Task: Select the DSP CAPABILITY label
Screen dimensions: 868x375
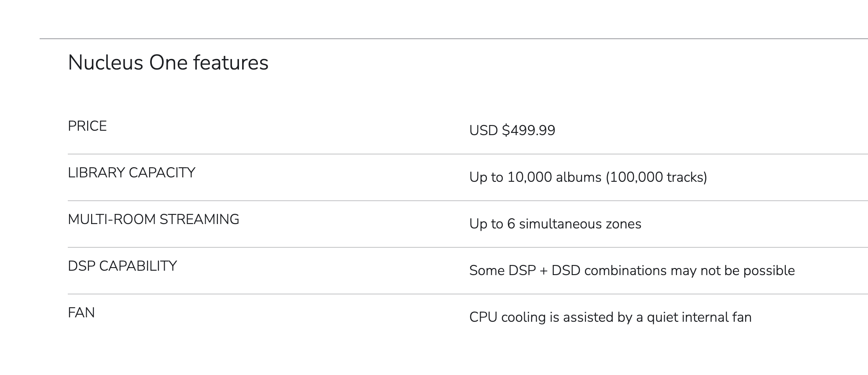Action: (x=122, y=266)
